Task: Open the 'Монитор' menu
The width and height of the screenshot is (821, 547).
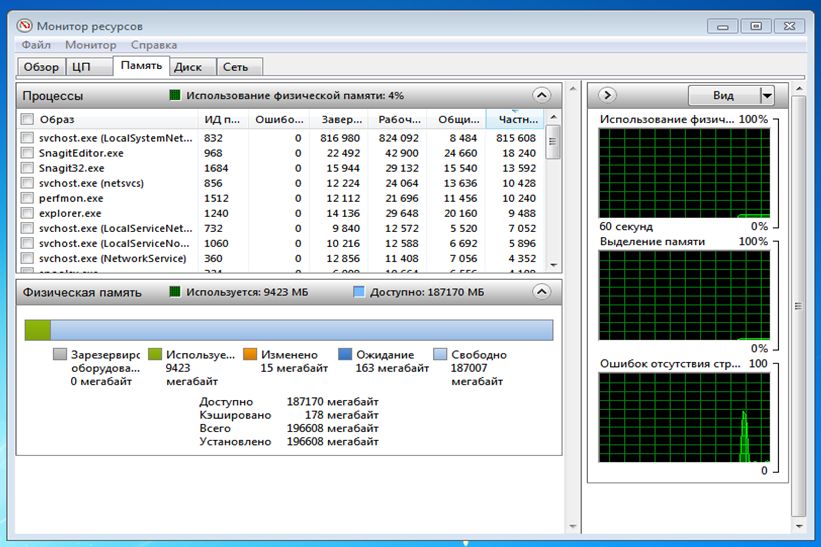Action: (90, 45)
